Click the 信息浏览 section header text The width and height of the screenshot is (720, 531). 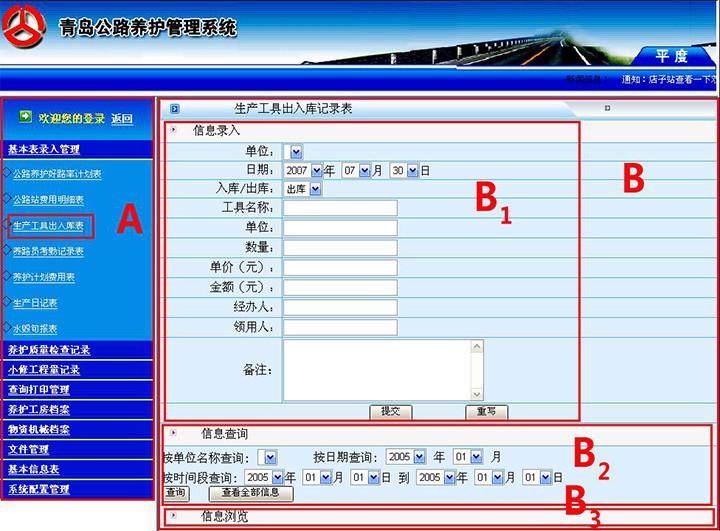click(225, 516)
